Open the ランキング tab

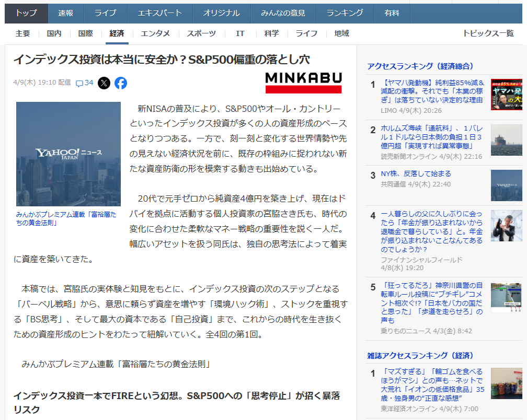[345, 13]
